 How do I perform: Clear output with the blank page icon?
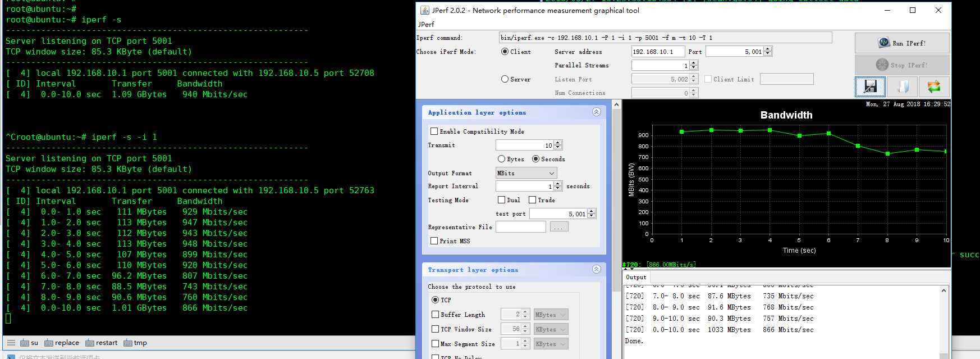(x=903, y=87)
